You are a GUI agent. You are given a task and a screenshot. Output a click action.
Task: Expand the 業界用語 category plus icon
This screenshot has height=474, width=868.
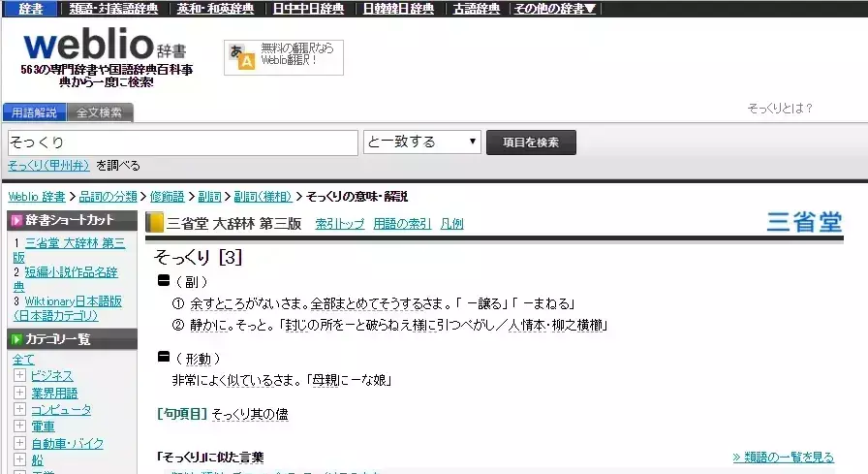coord(19,393)
